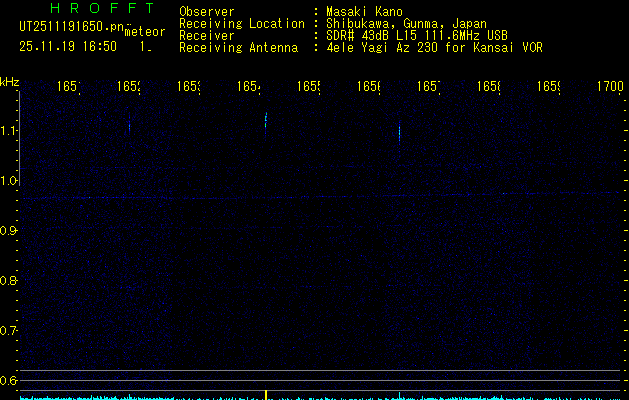Viewport: 629px width, 400px height.
Task: Click Shibukawa, Gunma, Japan text
Action: (x=406, y=24)
